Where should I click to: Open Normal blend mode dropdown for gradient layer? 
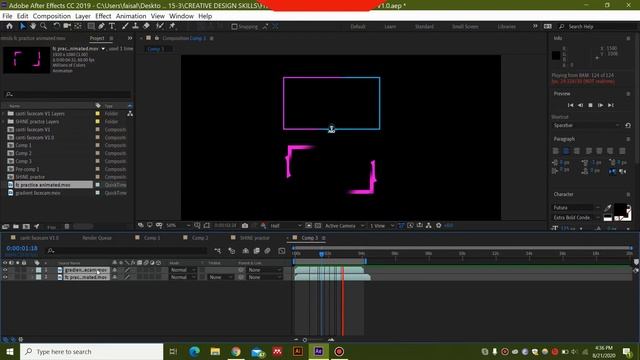[x=182, y=270]
